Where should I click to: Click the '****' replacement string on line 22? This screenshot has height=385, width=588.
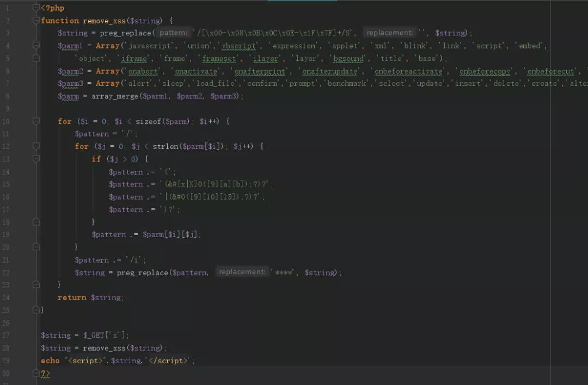pyautogui.click(x=283, y=272)
